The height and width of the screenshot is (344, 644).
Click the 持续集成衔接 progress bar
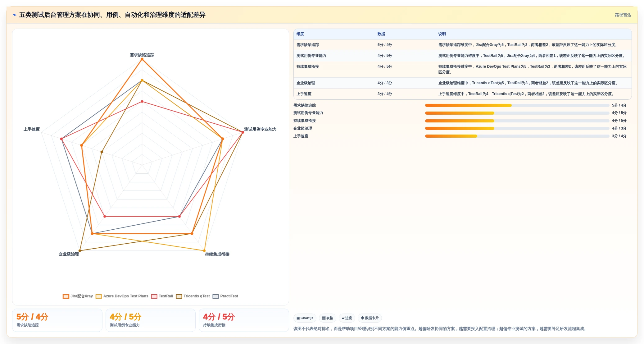pyautogui.click(x=517, y=121)
